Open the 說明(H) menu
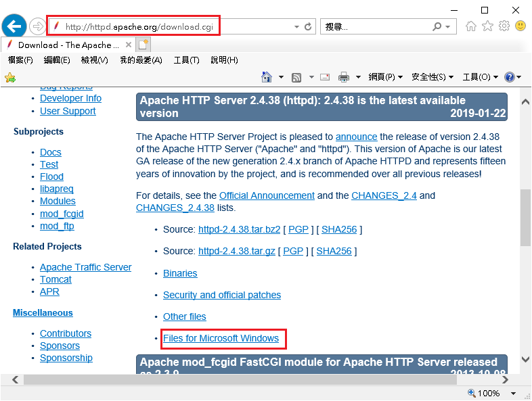Image resolution: width=532 pixels, height=401 pixels. coord(224,60)
